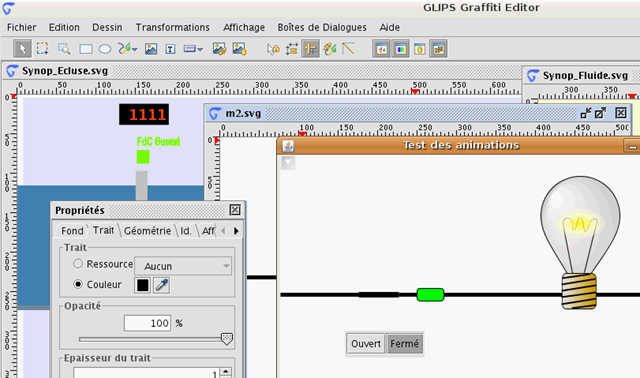This screenshot has height=378, width=640.
Task: Select the arrow selection tool
Action: [22, 49]
